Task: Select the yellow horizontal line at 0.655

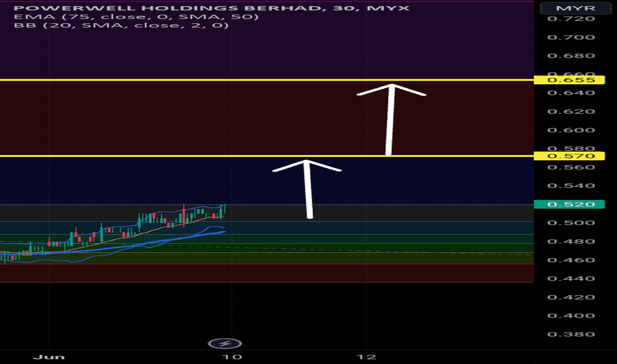Action: click(267, 80)
